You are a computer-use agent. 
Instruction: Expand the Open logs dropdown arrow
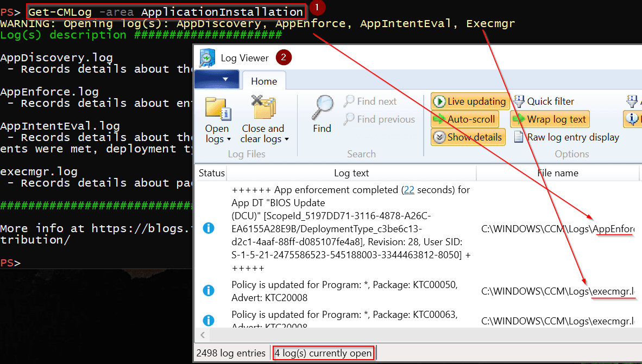(229, 140)
